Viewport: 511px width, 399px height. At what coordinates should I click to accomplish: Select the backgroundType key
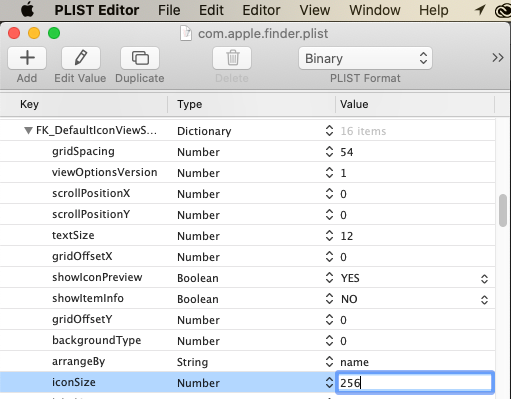click(96, 340)
